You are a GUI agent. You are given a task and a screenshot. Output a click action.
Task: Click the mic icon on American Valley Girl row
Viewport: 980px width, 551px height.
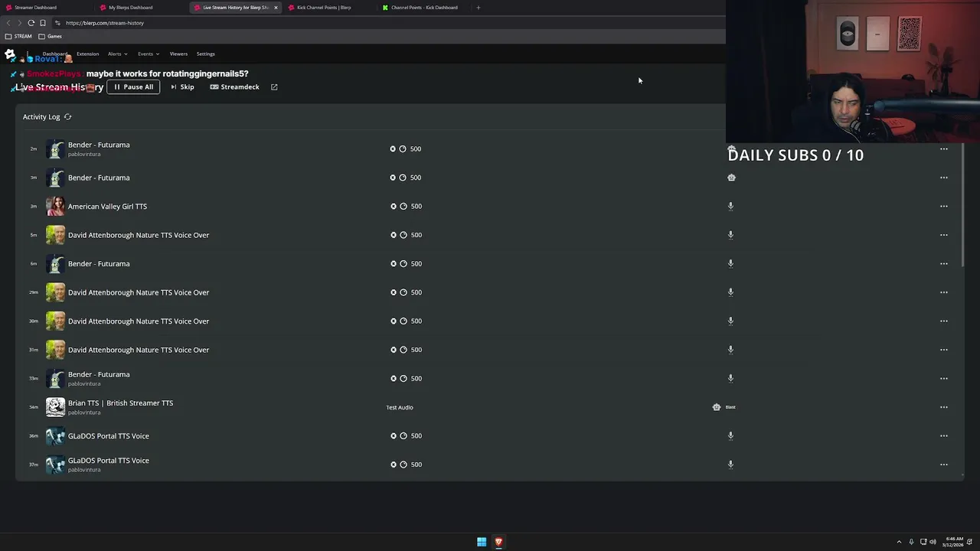pos(730,206)
